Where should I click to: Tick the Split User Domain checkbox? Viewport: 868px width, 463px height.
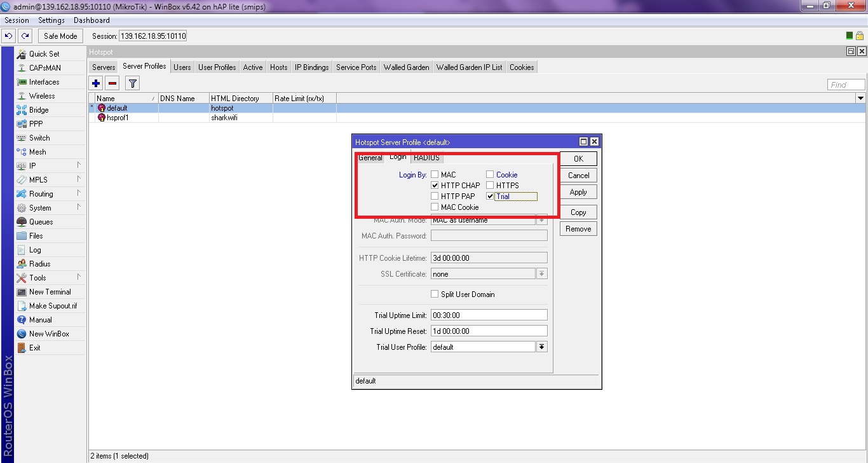(435, 294)
